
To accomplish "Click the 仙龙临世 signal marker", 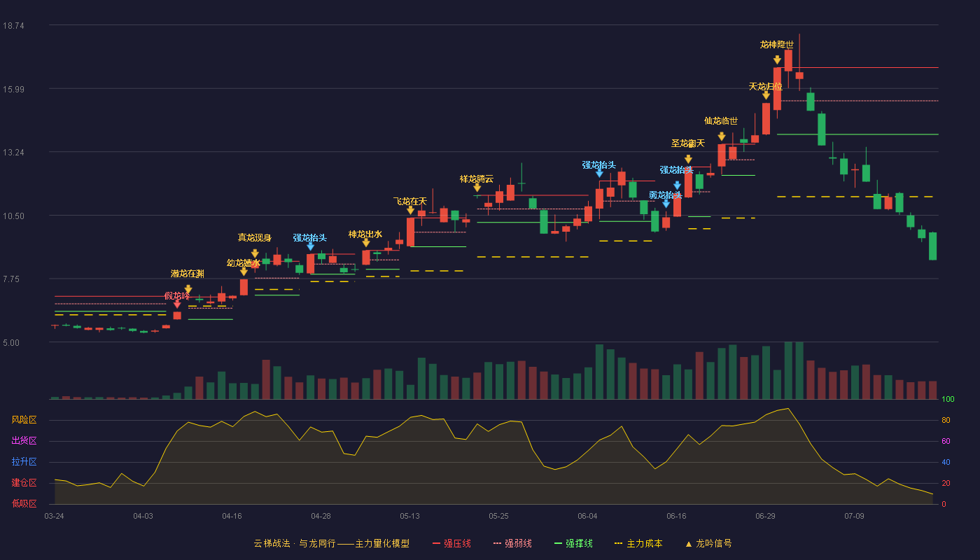I will 722,136.
